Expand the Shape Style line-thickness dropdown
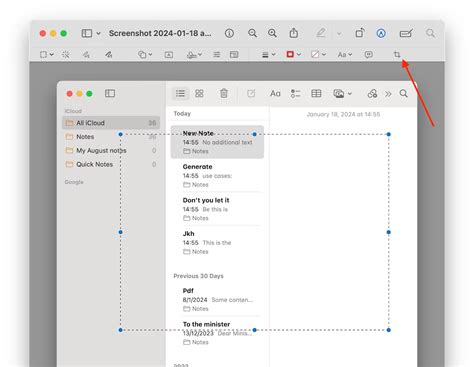Image resolution: width=474 pixels, height=367 pixels. point(268,55)
